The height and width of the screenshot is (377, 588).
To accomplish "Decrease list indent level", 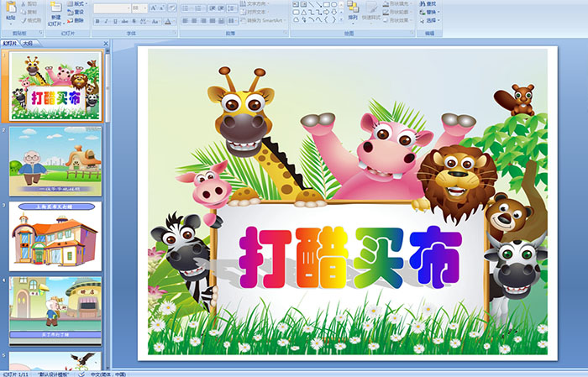I will [x=212, y=8].
